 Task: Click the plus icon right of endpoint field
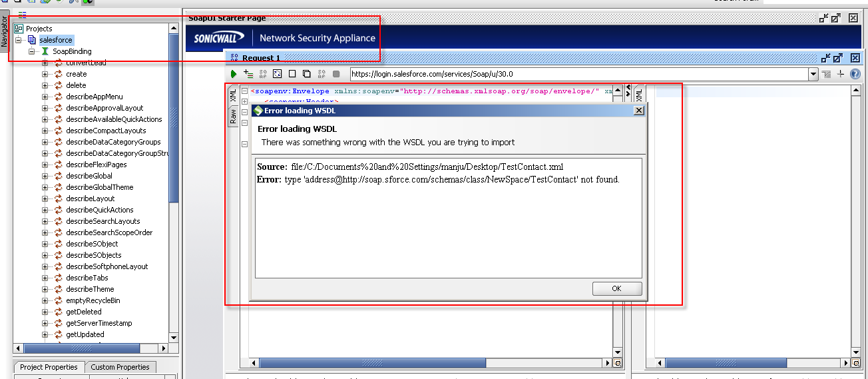841,74
